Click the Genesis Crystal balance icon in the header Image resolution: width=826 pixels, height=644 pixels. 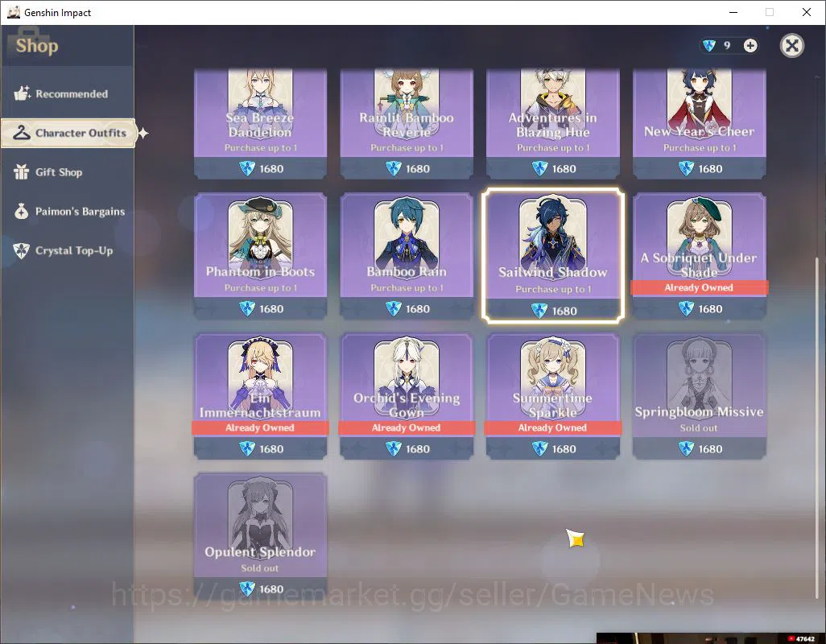point(709,46)
